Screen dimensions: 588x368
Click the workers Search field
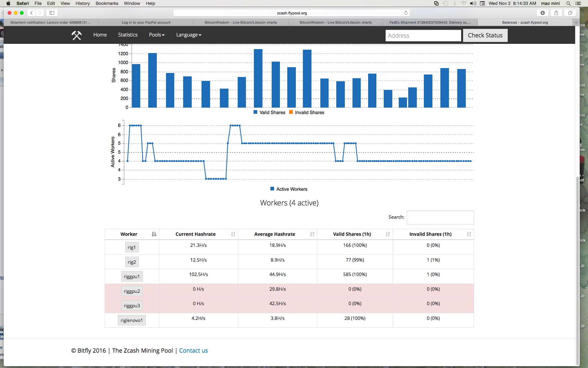click(x=440, y=217)
